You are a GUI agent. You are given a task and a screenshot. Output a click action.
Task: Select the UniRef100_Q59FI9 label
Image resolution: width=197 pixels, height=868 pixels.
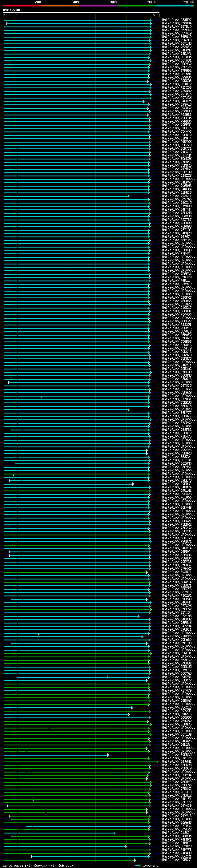click(177, 349)
